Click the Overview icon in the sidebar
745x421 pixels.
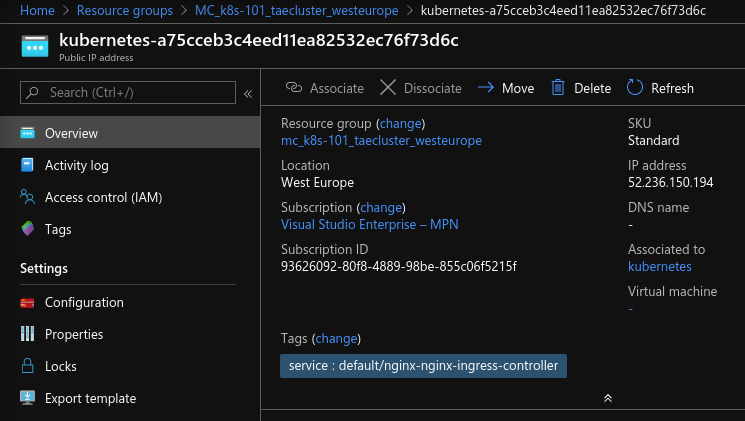click(x=28, y=133)
